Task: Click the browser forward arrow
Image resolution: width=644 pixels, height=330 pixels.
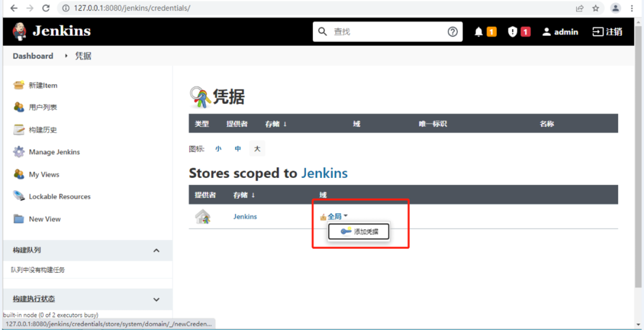Action: point(30,8)
